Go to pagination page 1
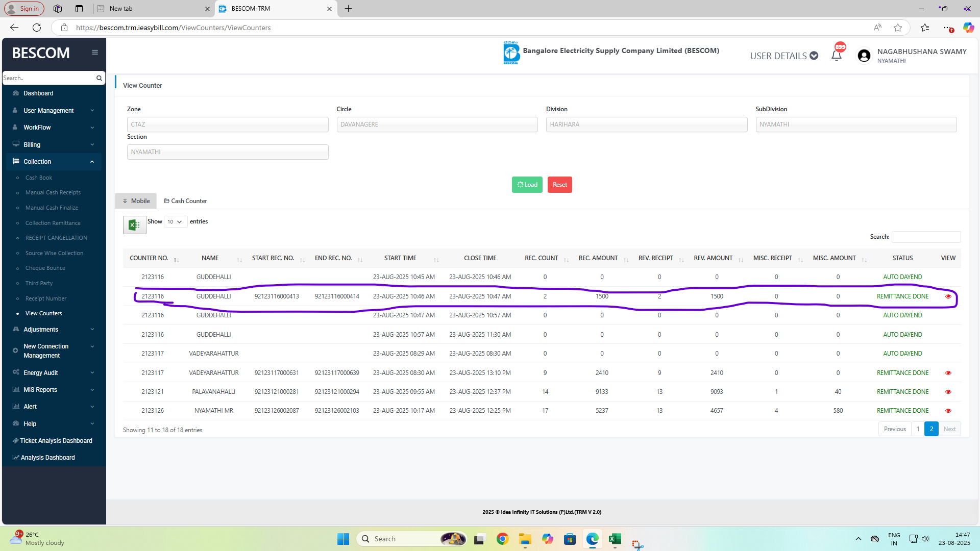 918,429
